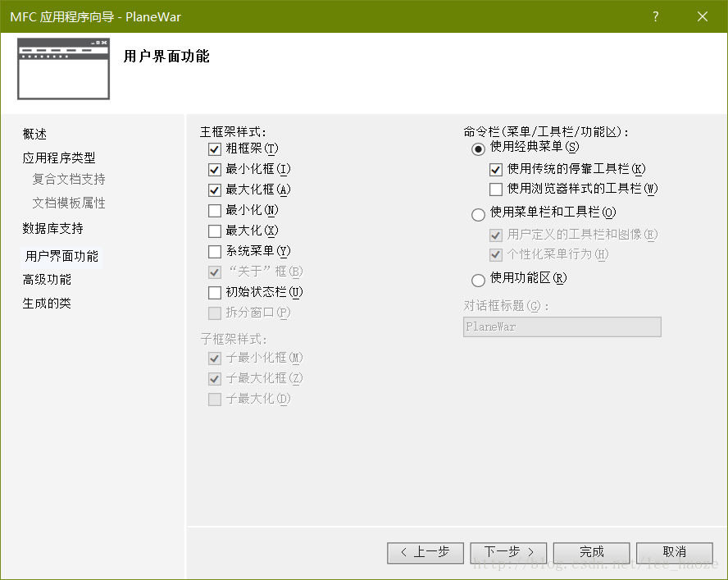Close the MFC wizard window
Viewport: 728px width, 580px height.
703,16
